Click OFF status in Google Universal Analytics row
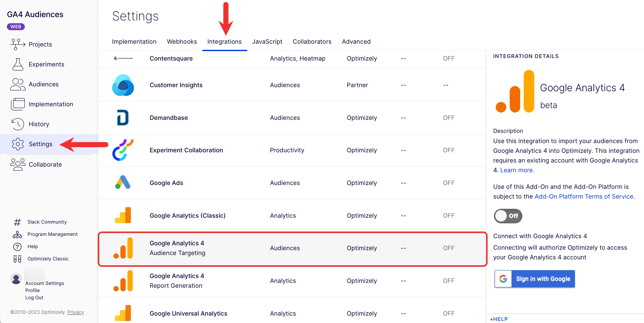 449,314
